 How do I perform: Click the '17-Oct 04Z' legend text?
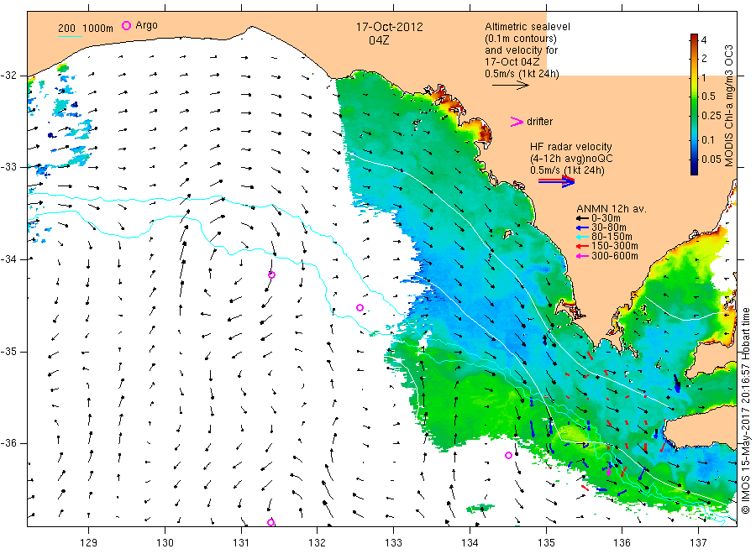(x=512, y=61)
